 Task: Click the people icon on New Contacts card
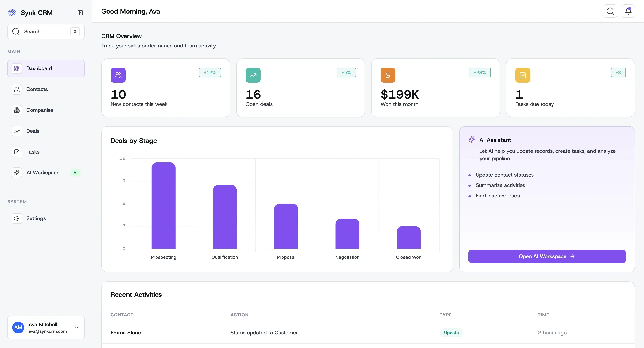pyautogui.click(x=118, y=75)
